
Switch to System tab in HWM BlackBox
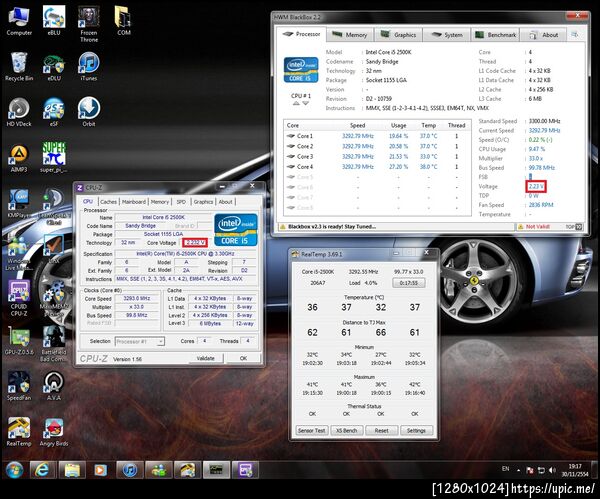pos(447,35)
